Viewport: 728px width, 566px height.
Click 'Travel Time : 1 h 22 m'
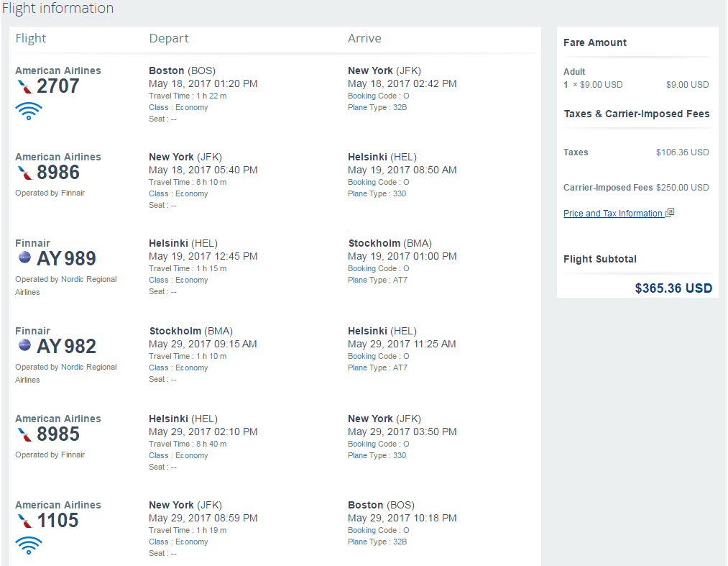pos(188,96)
